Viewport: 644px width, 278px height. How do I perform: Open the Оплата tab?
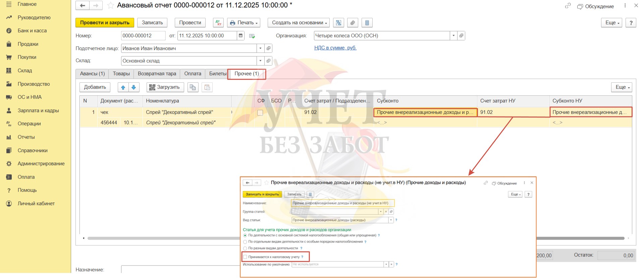point(193,74)
